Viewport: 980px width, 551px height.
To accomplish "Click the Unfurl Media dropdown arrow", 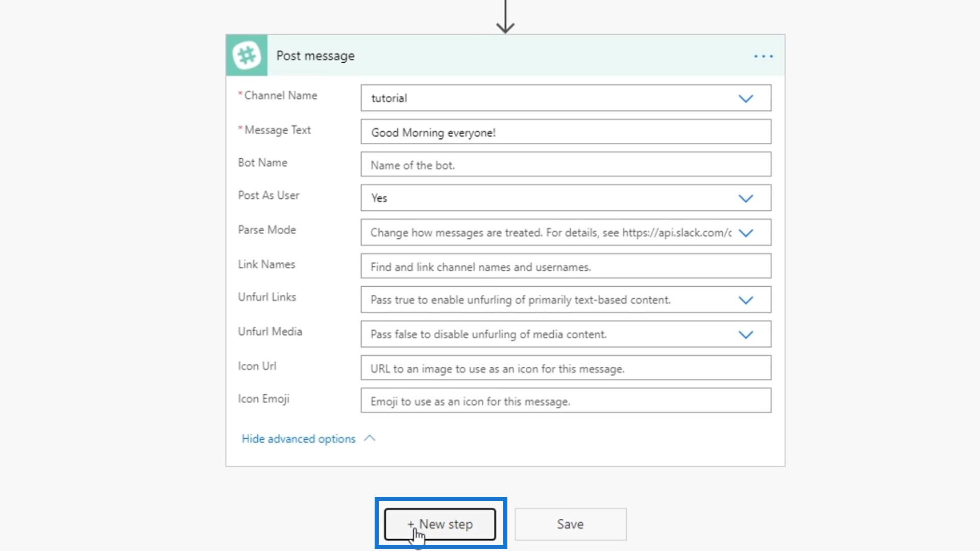I will pos(745,334).
